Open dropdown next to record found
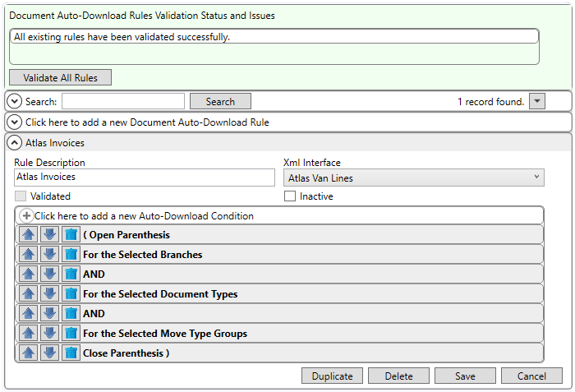The image size is (575, 392). click(x=537, y=101)
